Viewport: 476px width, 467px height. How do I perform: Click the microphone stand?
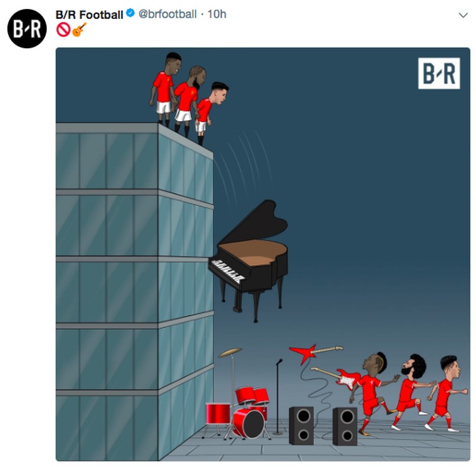tap(278, 397)
